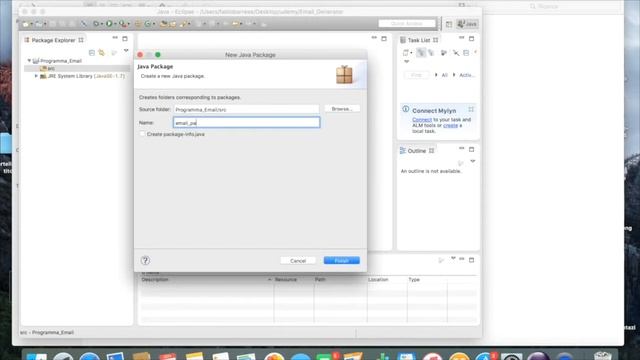Viewport: 640px width, 360px height.
Task: Sort by the Path column header
Action: pyautogui.click(x=340, y=280)
